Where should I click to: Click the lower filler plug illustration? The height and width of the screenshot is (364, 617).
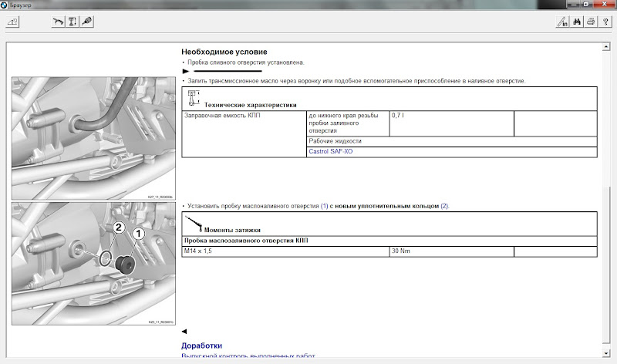coord(93,262)
